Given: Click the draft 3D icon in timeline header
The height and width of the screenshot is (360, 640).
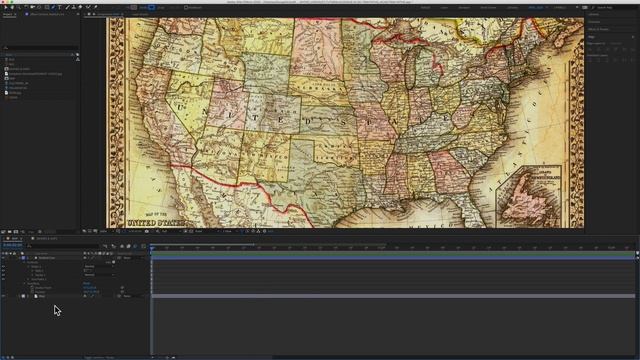Looking at the screenshot, I should coord(113,246).
